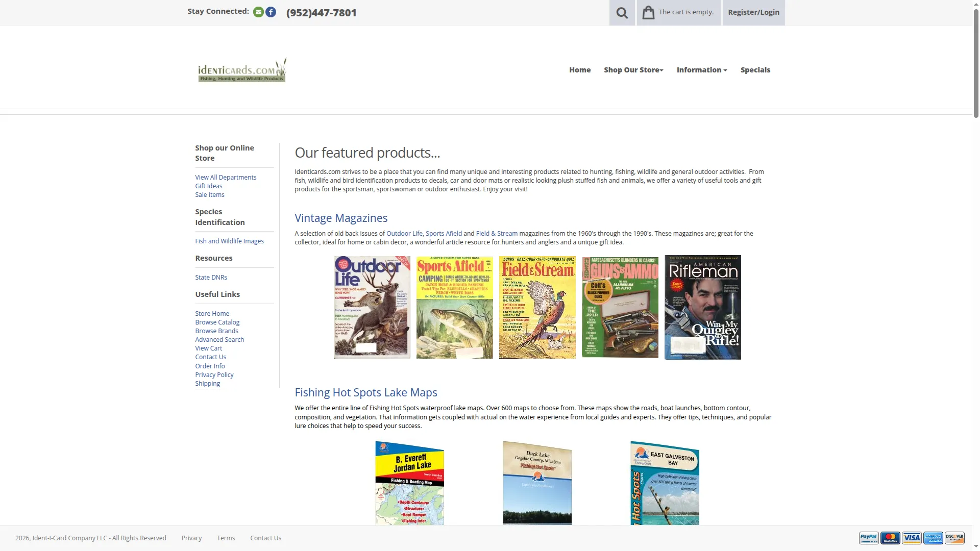Open the Vintage Magazines heading link
Screen dimensions: 980x551
tap(341, 218)
